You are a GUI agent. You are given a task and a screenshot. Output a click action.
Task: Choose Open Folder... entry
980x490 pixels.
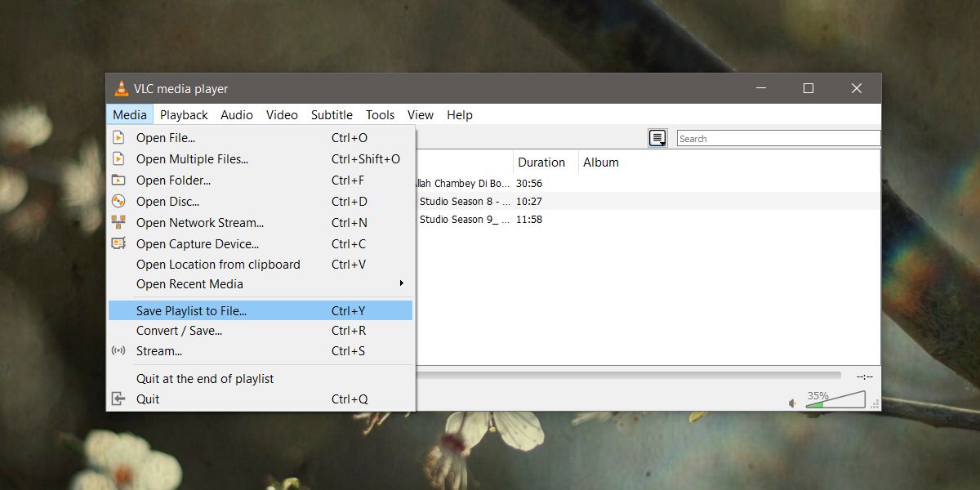pyautogui.click(x=261, y=180)
